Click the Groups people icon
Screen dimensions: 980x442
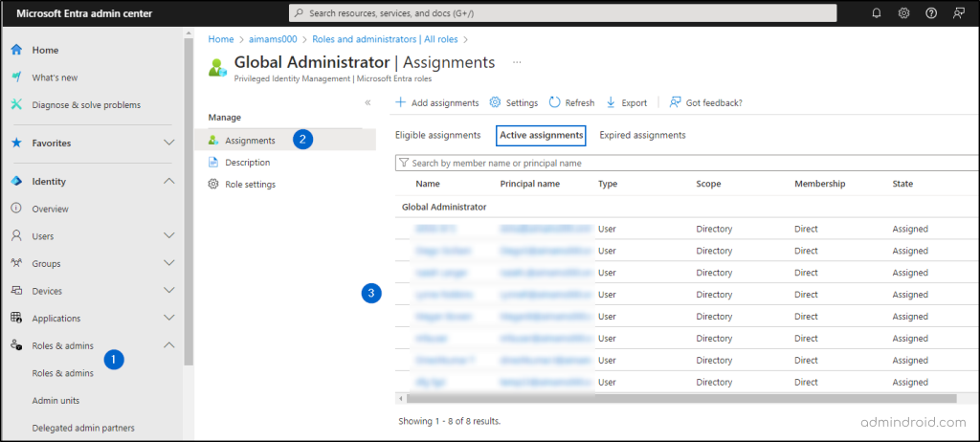tap(17, 263)
